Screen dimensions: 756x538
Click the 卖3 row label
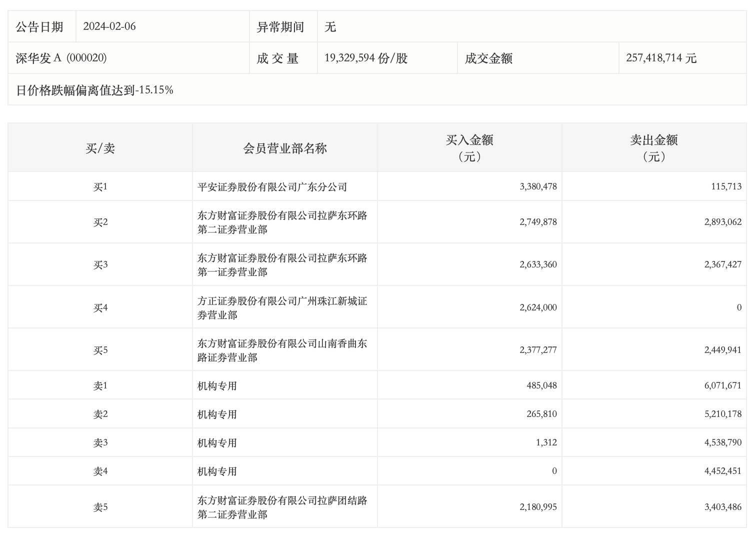100,442
